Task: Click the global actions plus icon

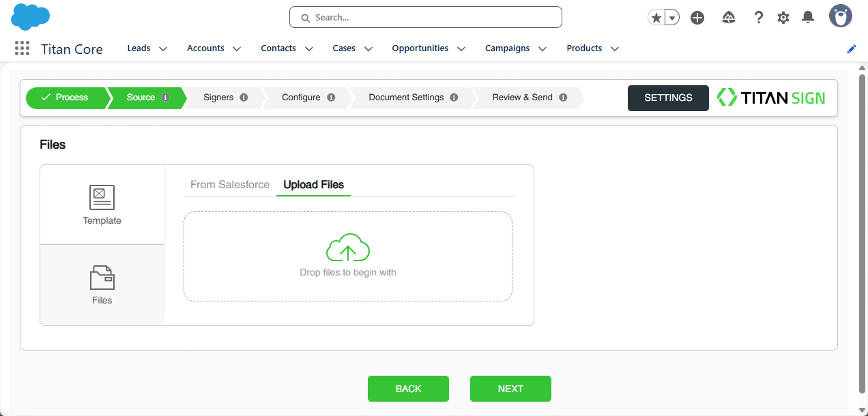Action: 697,18
